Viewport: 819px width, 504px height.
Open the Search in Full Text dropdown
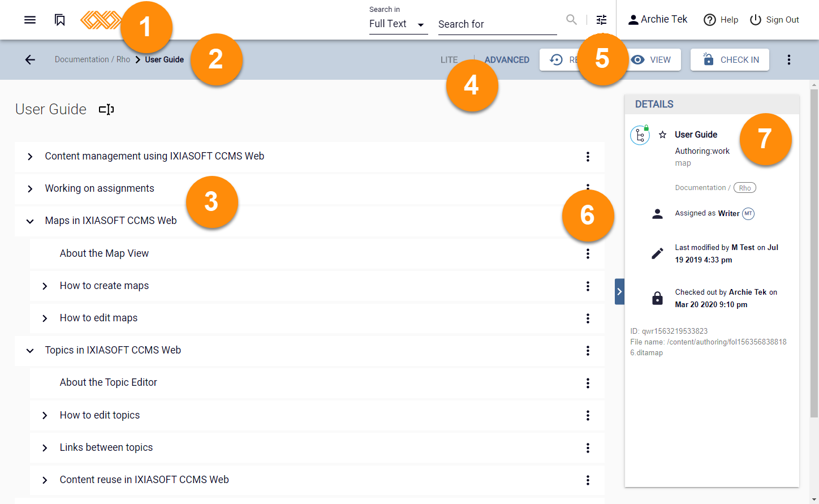(x=398, y=24)
